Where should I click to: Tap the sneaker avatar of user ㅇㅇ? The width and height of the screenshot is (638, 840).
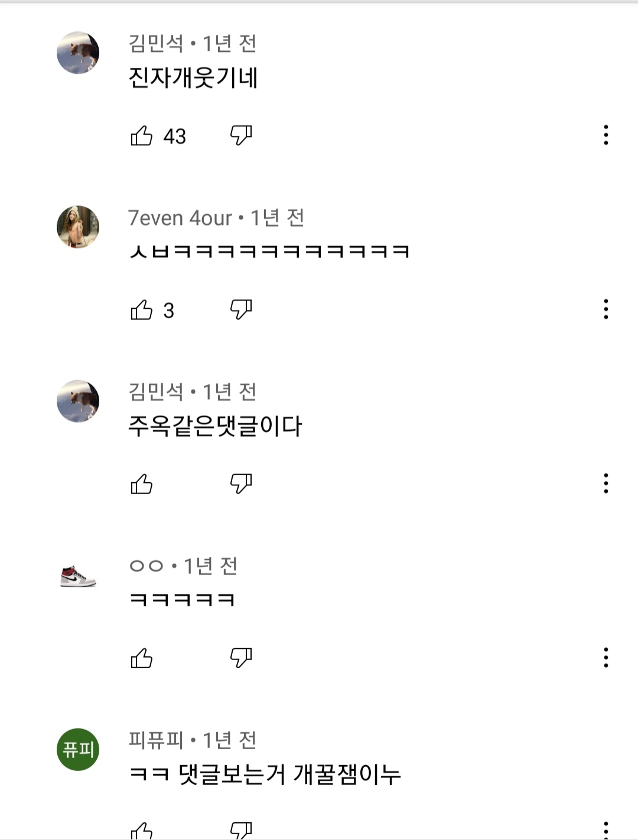[78, 576]
